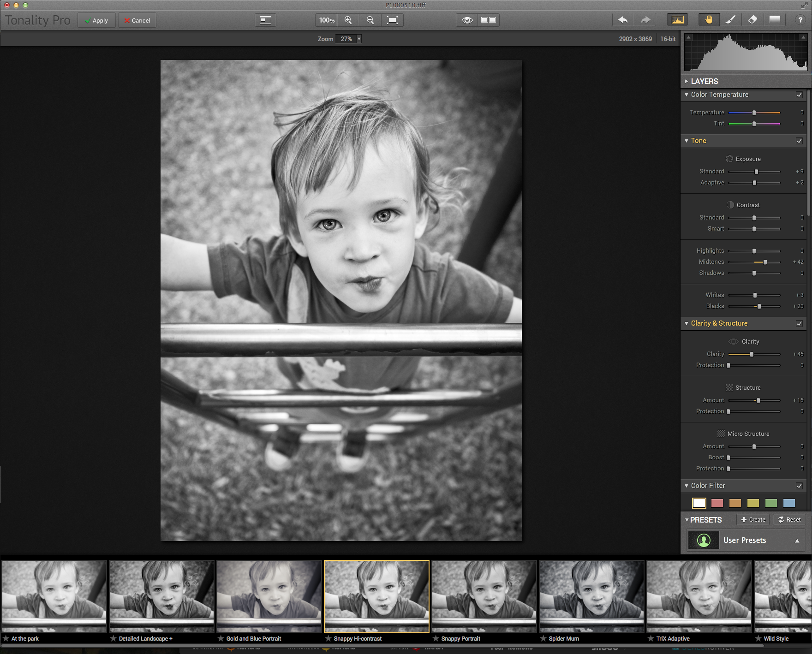Image resolution: width=812 pixels, height=654 pixels.
Task: Select the brush tool in toolbar
Action: click(730, 20)
